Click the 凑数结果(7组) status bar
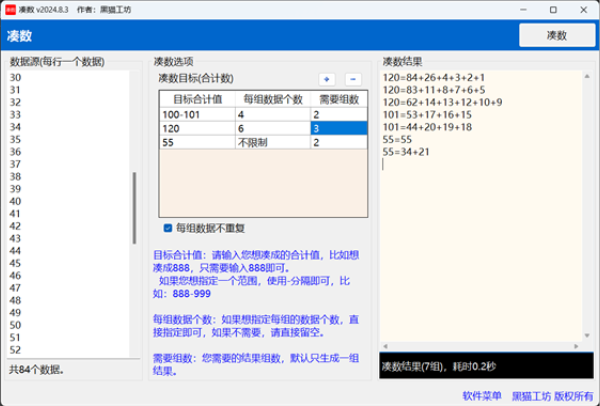The image size is (600, 406). 486,366
